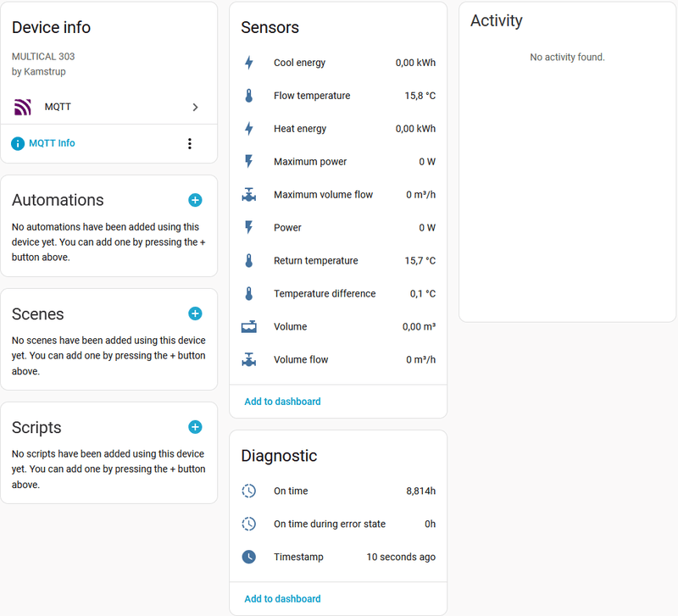Click the Volume tank icon

tap(249, 327)
